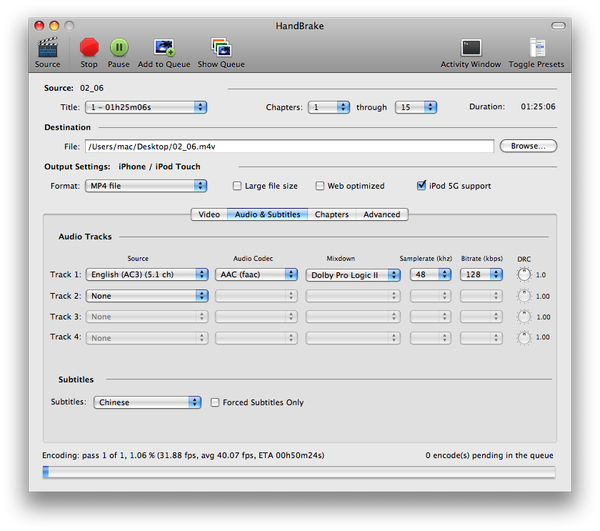Click the Duration value 01:25:06
The width and height of the screenshot is (600, 531).
pos(538,107)
